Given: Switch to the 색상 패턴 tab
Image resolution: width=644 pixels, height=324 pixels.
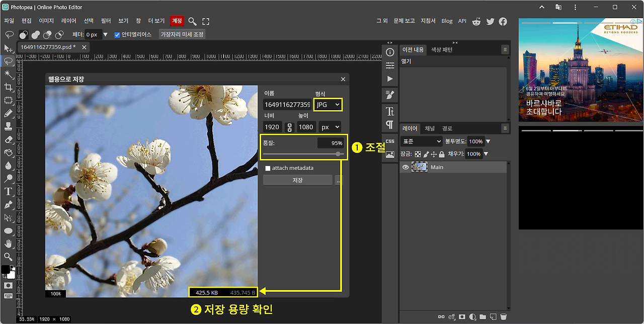Looking at the screenshot, I should [442, 50].
